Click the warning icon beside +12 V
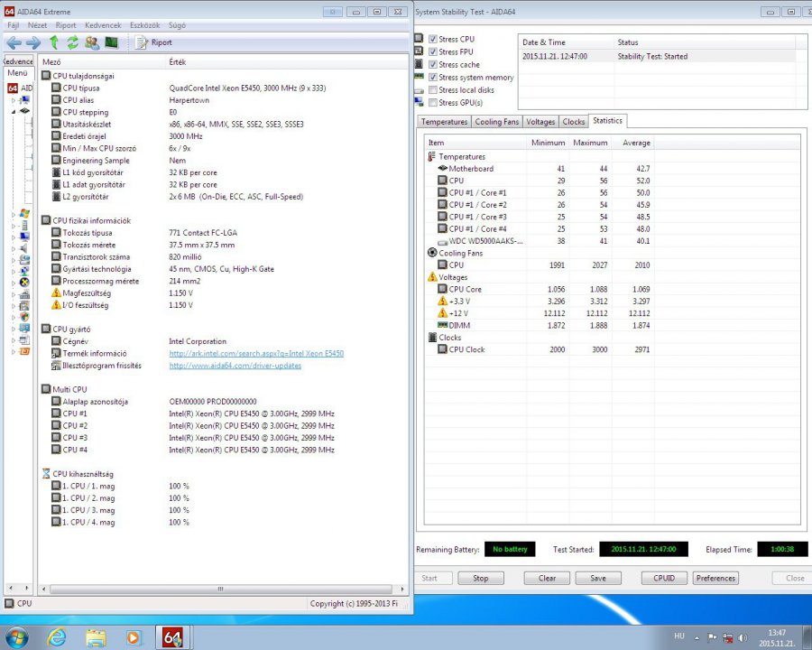 (442, 312)
